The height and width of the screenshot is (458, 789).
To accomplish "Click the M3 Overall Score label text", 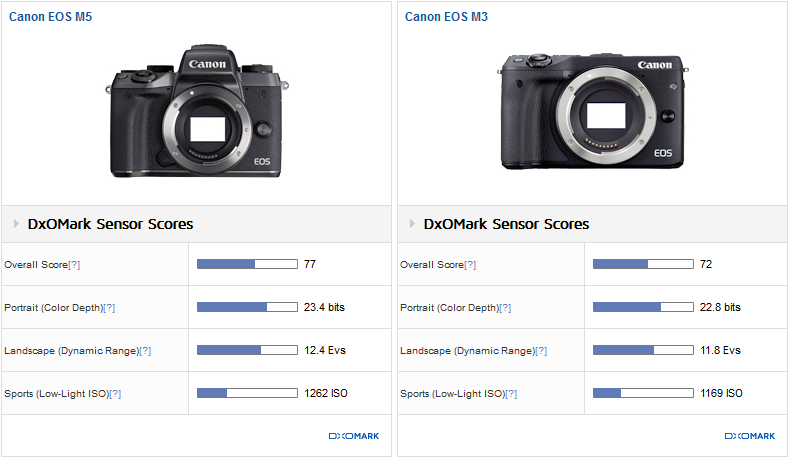I will coord(432,265).
